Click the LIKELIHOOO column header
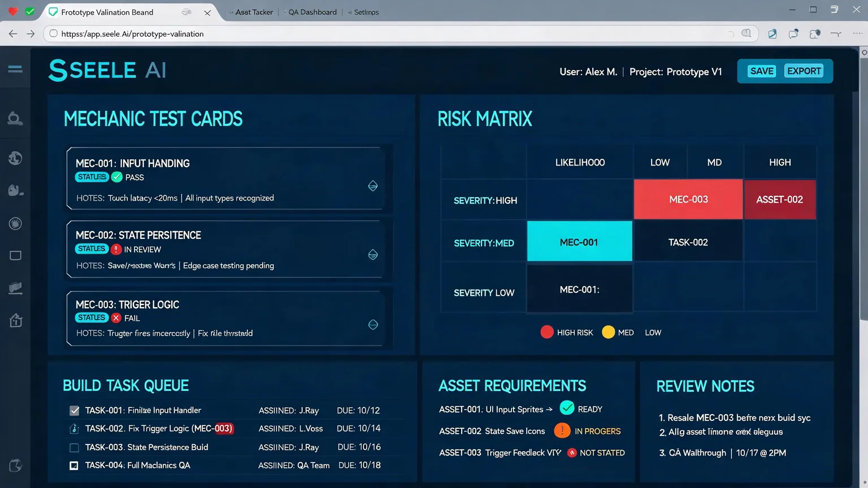Image resolution: width=868 pixels, height=488 pixels. click(580, 163)
